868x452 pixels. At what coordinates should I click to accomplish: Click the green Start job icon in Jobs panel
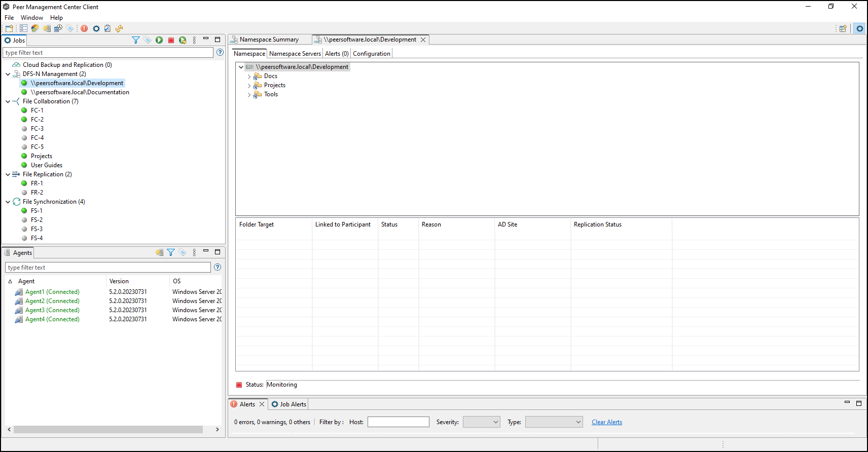[x=159, y=40]
